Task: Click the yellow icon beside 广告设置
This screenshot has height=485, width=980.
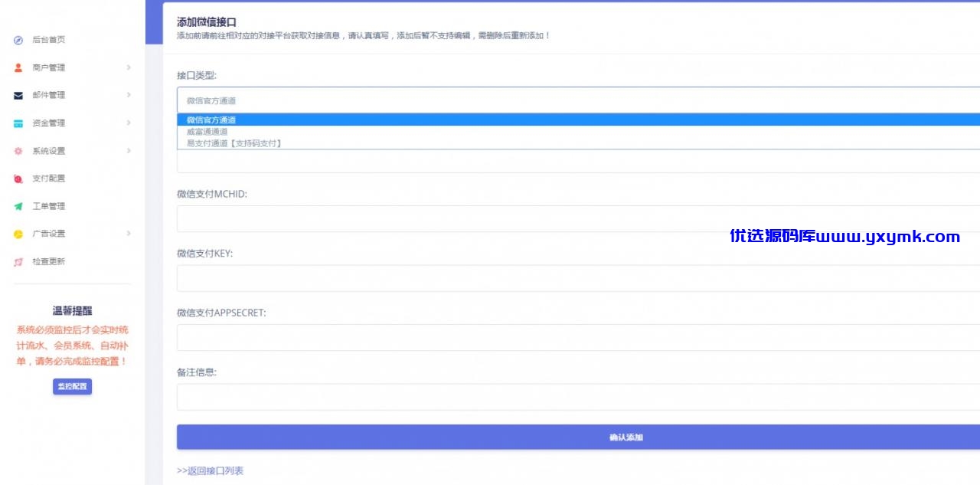Action: 18,234
